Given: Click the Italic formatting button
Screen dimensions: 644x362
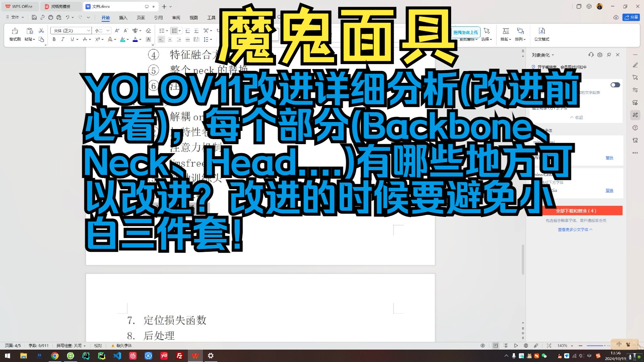Looking at the screenshot, I should [x=63, y=40].
